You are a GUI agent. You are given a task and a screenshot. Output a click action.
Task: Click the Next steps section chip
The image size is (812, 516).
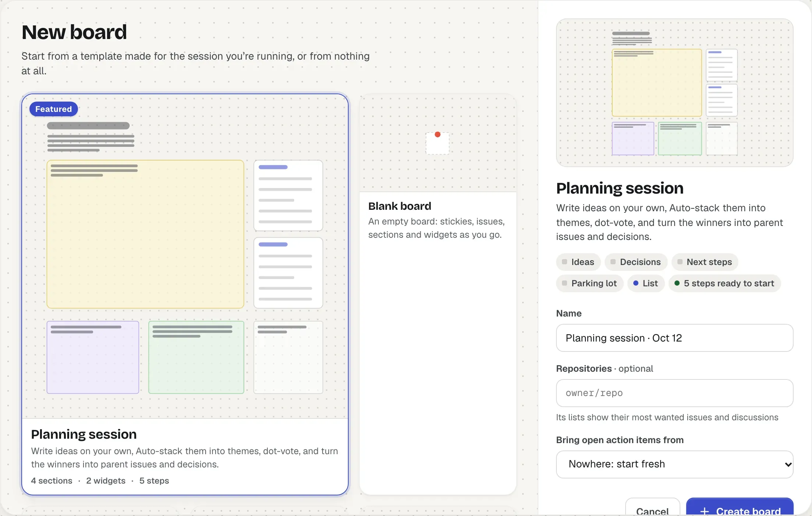click(705, 262)
